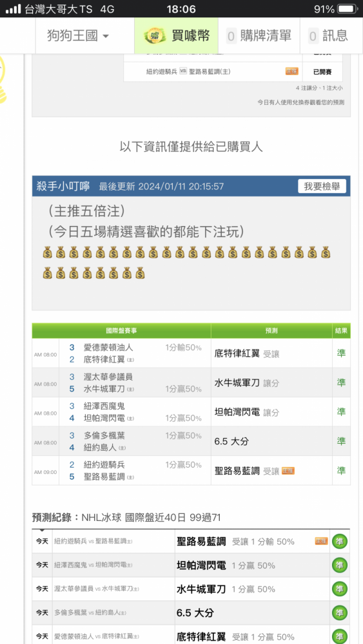Select the 愛德蒙頓油人 team name

click(108, 348)
